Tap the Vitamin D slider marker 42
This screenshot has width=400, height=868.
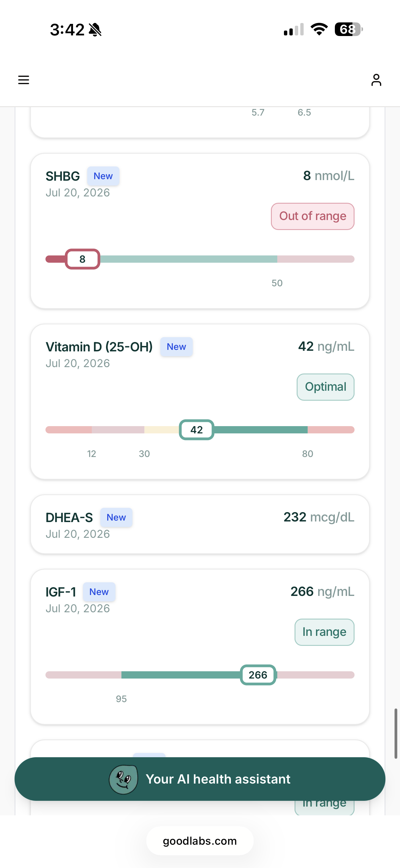(197, 430)
